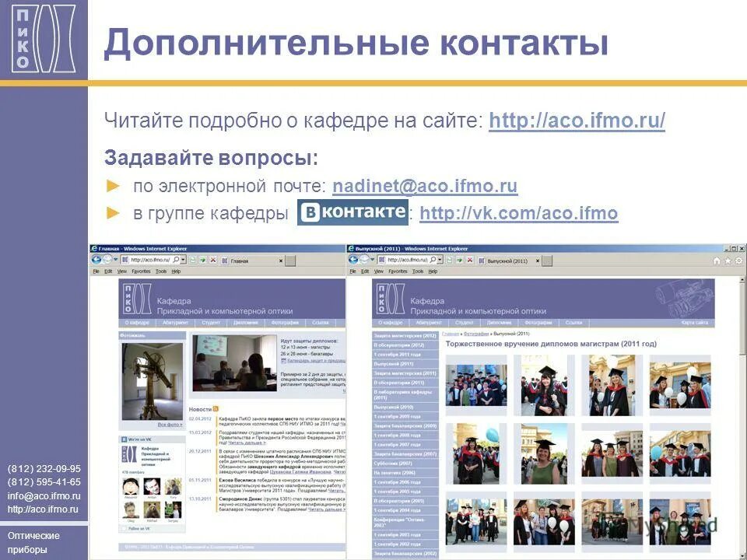The height and width of the screenshot is (560, 747).
Task: Open new tab button next to Главная tab
Action: (290, 261)
